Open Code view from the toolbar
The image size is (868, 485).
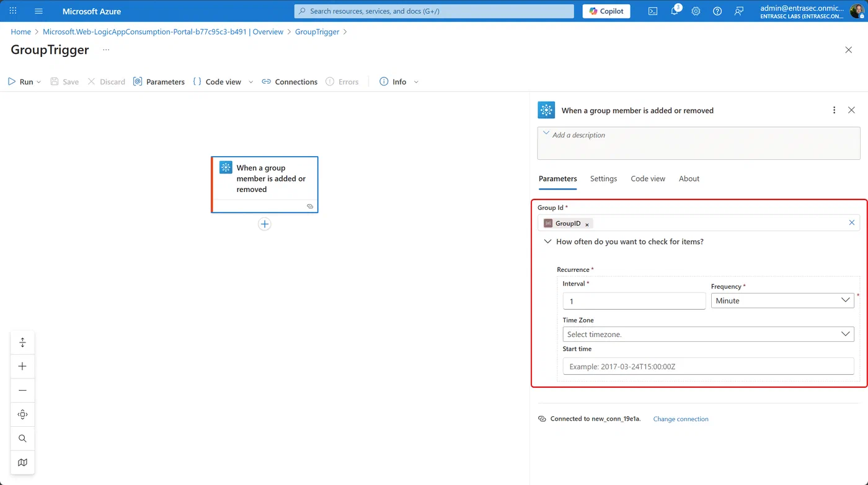pyautogui.click(x=217, y=82)
